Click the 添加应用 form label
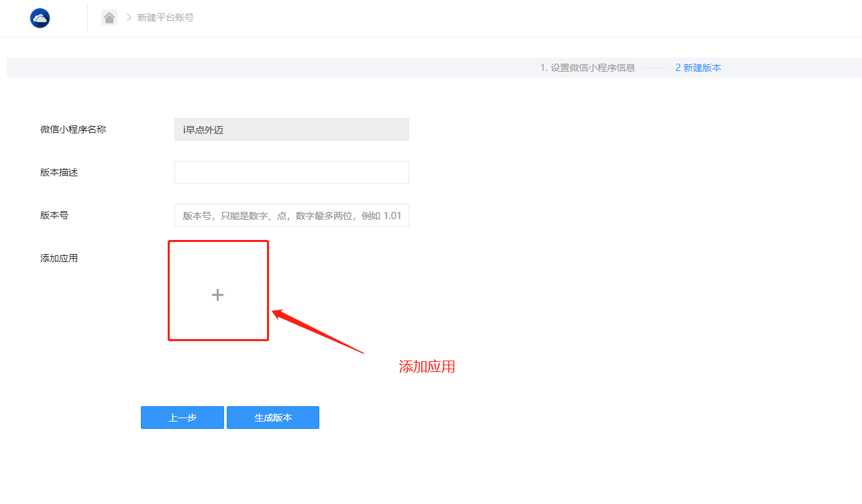The width and height of the screenshot is (862, 504). [59, 258]
